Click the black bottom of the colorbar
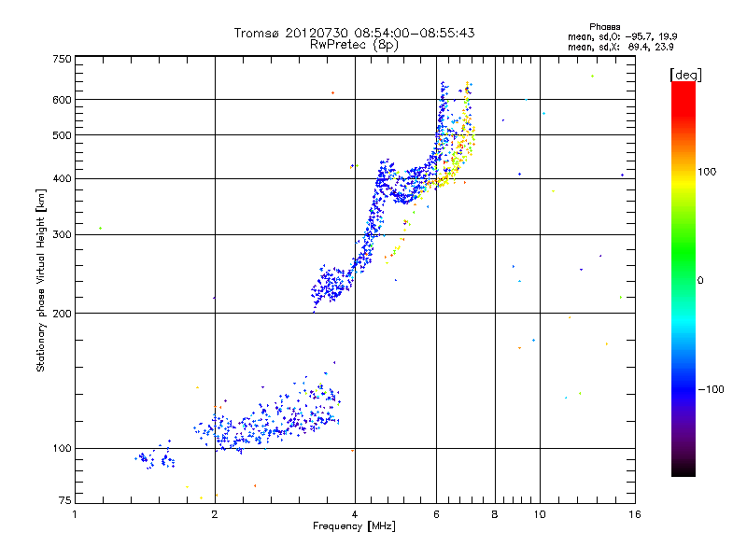 [684, 469]
